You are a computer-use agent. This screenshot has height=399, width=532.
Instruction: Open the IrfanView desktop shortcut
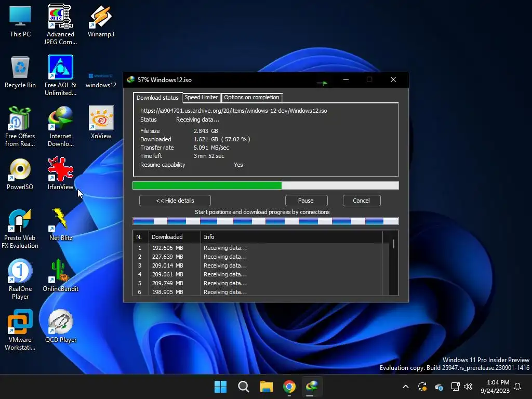[60, 173]
